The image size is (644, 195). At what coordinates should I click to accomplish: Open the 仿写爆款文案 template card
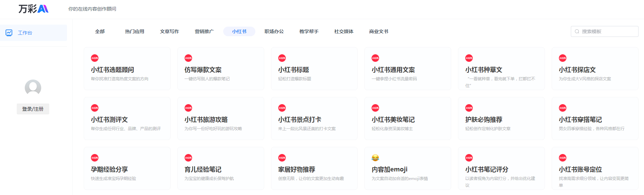[220, 69]
